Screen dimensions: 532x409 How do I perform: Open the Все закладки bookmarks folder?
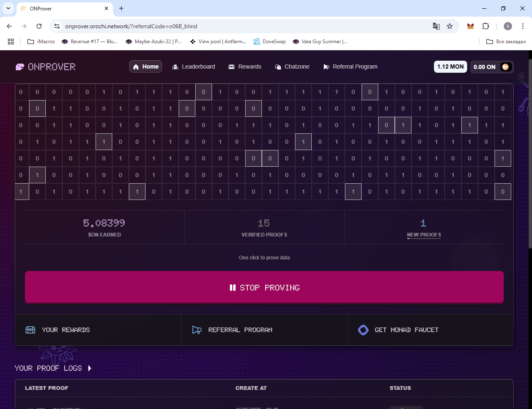(506, 42)
